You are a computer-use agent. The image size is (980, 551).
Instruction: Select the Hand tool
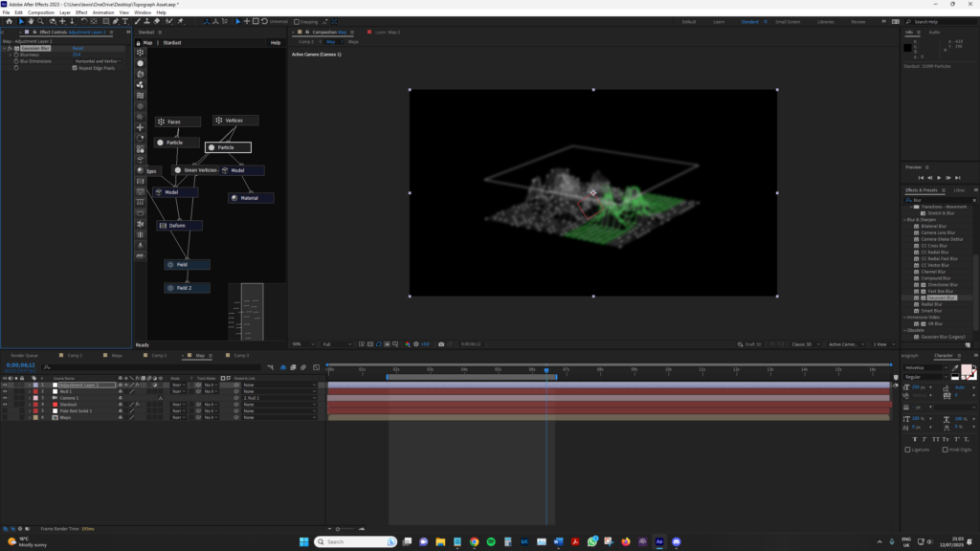(x=31, y=21)
